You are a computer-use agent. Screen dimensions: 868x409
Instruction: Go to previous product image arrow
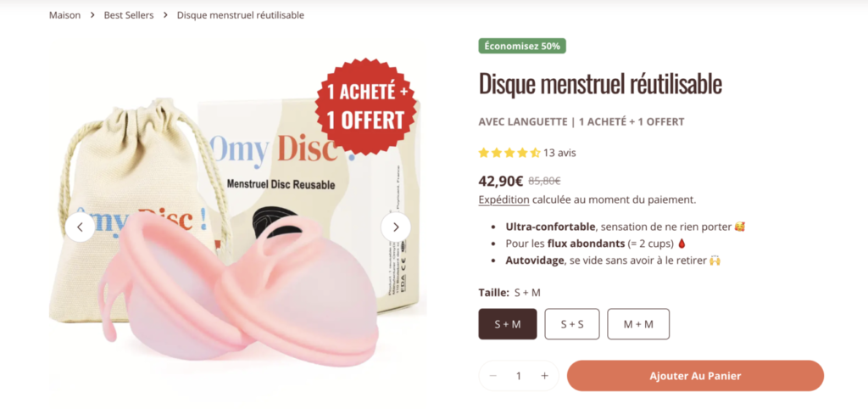(80, 227)
